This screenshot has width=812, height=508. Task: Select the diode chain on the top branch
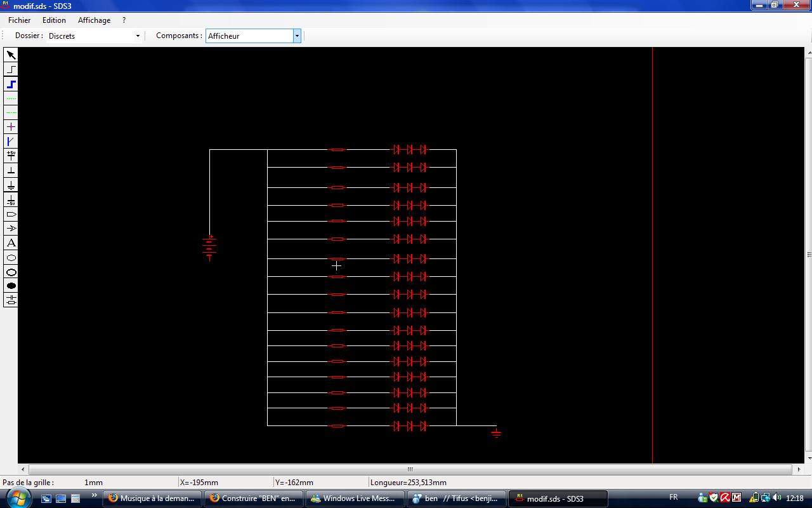410,150
